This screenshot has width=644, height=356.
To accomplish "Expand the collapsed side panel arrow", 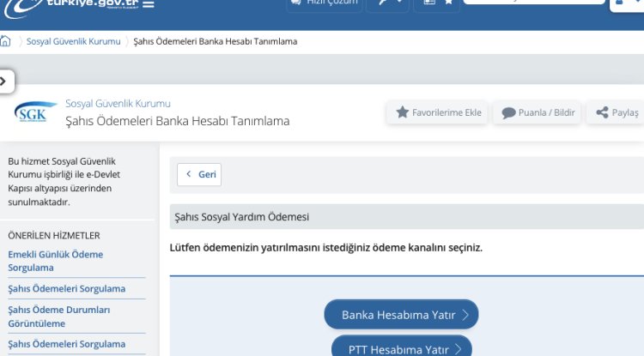I will click(x=4, y=81).
